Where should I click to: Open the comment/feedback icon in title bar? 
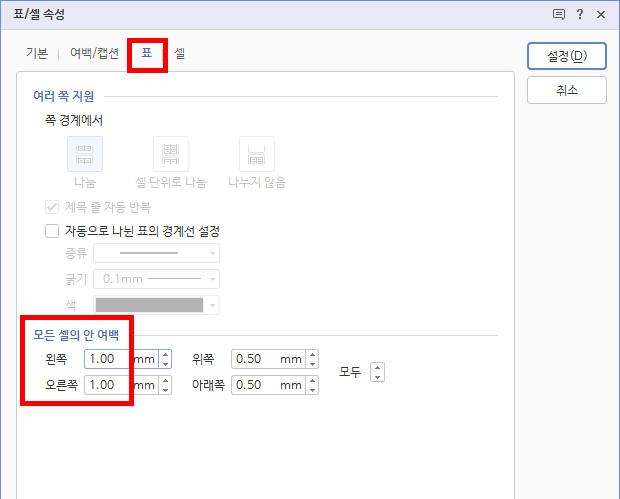[558, 15]
